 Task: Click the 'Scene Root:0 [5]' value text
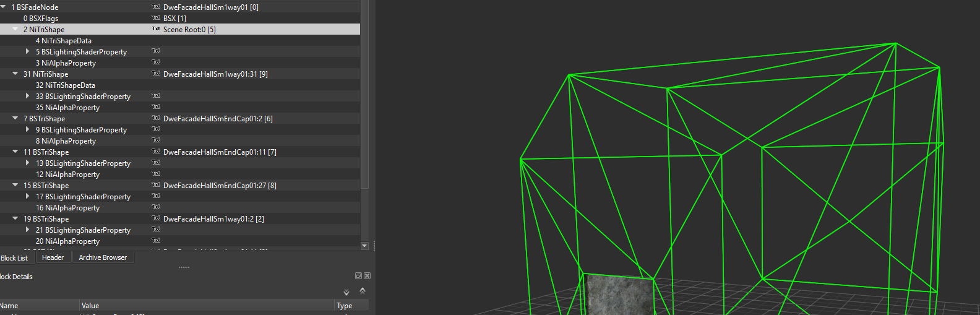189,29
